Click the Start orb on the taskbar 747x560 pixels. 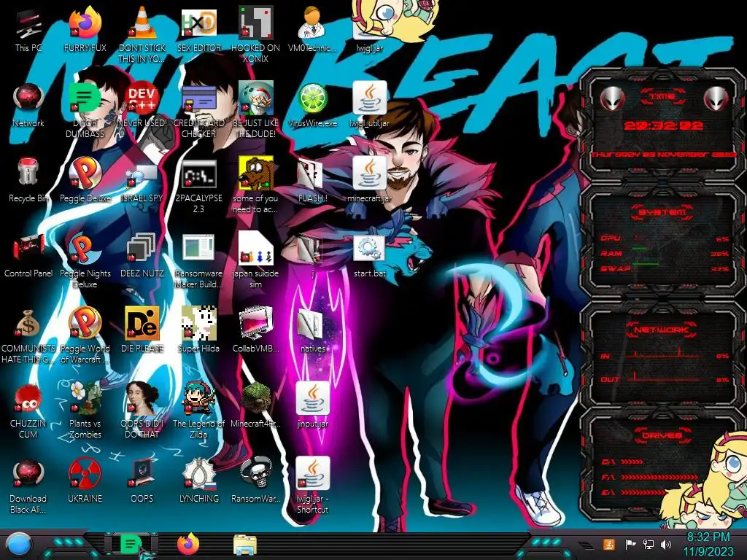click(x=18, y=545)
